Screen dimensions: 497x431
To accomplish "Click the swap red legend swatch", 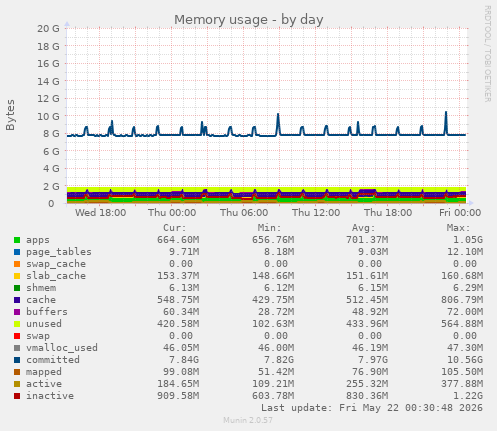I will click(x=17, y=336).
